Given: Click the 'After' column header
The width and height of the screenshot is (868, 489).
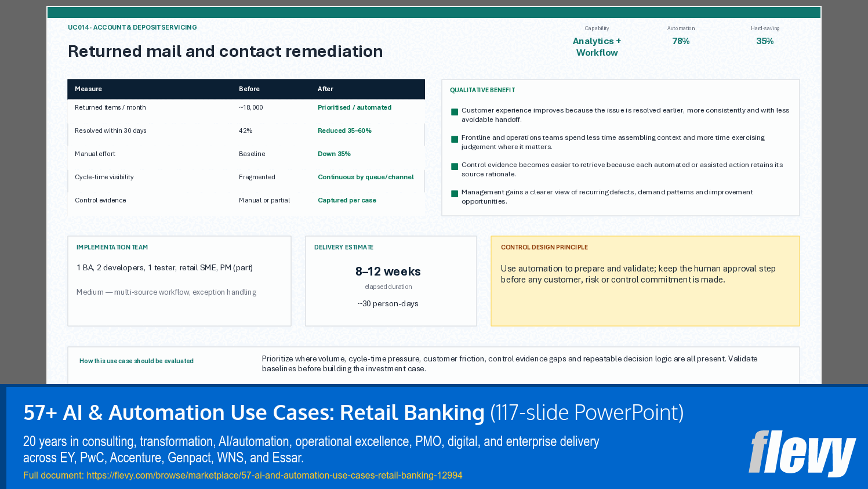Looking at the screenshot, I should (325, 89).
